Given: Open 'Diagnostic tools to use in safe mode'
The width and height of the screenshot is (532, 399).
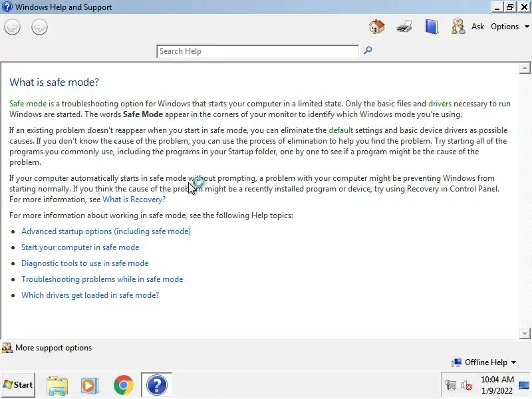Looking at the screenshot, I should pos(85,263).
